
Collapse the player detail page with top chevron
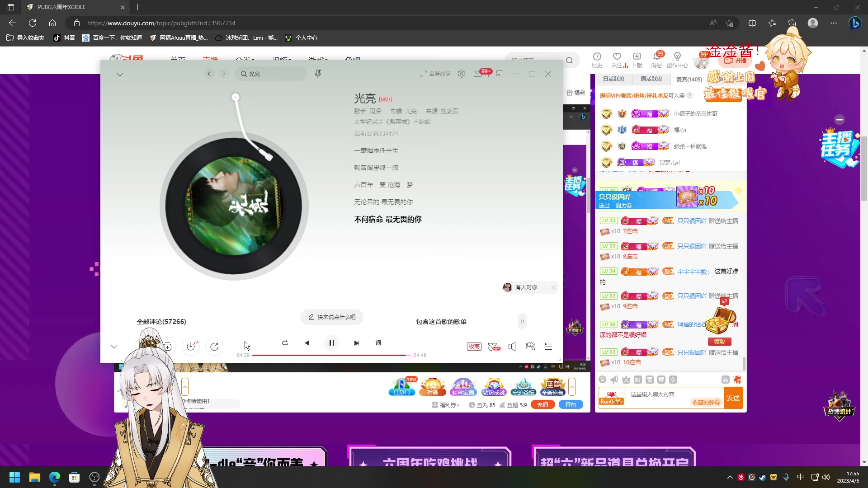coord(120,75)
